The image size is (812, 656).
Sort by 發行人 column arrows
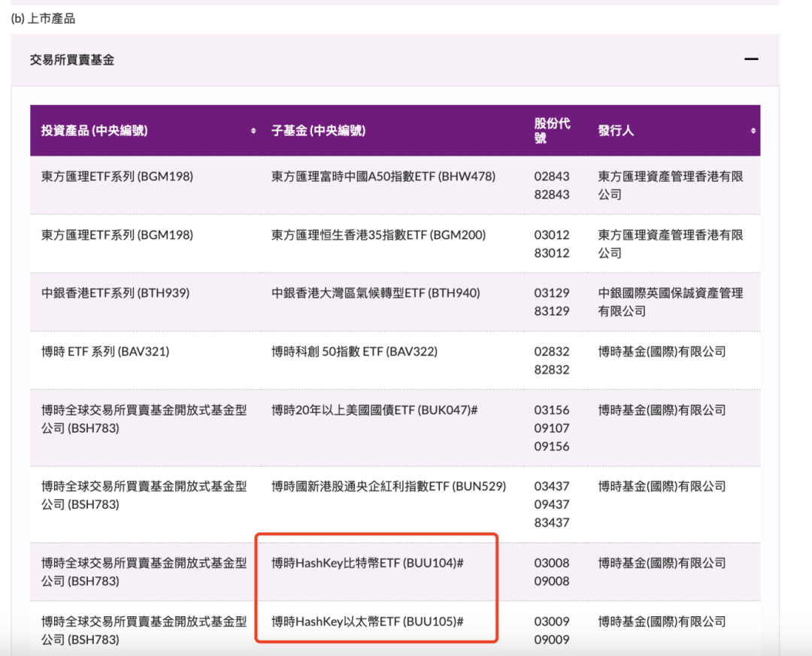[x=753, y=131]
